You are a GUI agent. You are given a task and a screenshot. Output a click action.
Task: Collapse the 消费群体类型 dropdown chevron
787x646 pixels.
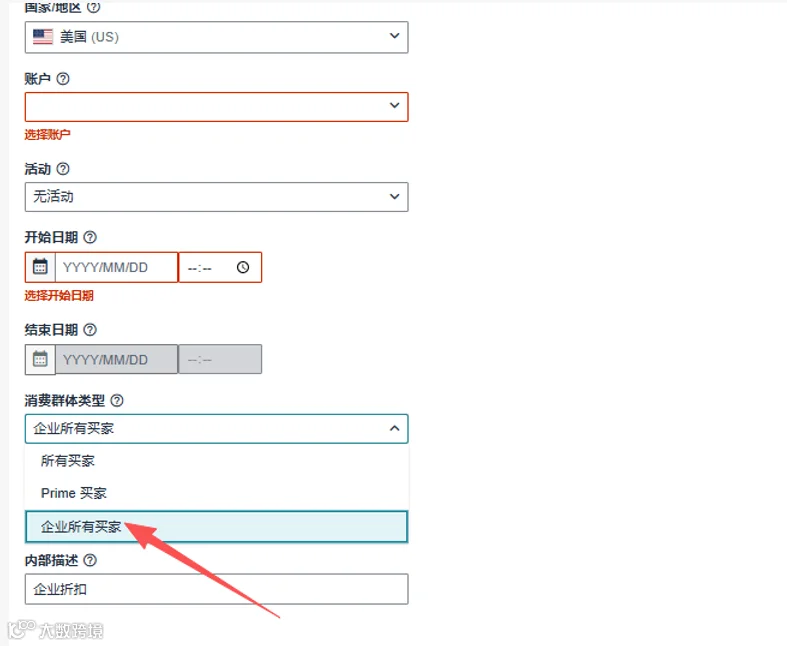[395, 428]
